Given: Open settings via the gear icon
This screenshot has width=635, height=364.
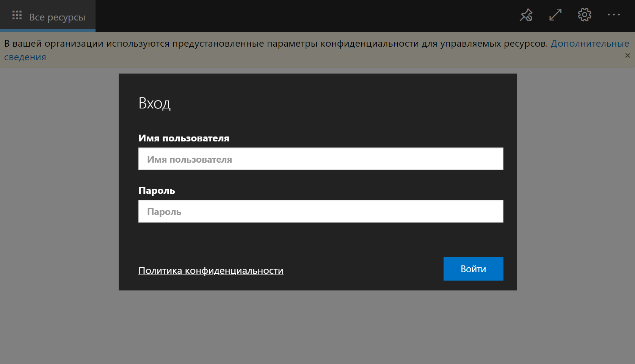Looking at the screenshot, I should click(x=584, y=15).
